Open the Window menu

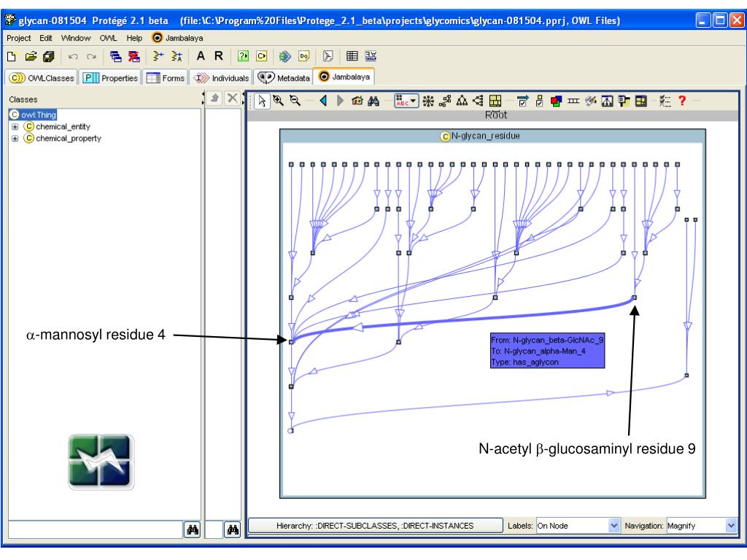[76, 38]
